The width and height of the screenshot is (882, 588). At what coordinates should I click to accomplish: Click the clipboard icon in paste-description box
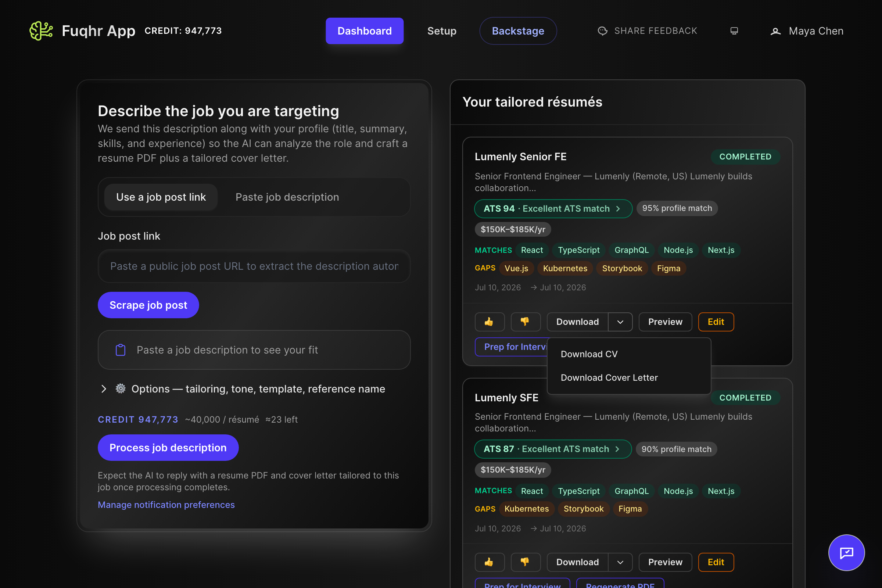coord(121,350)
